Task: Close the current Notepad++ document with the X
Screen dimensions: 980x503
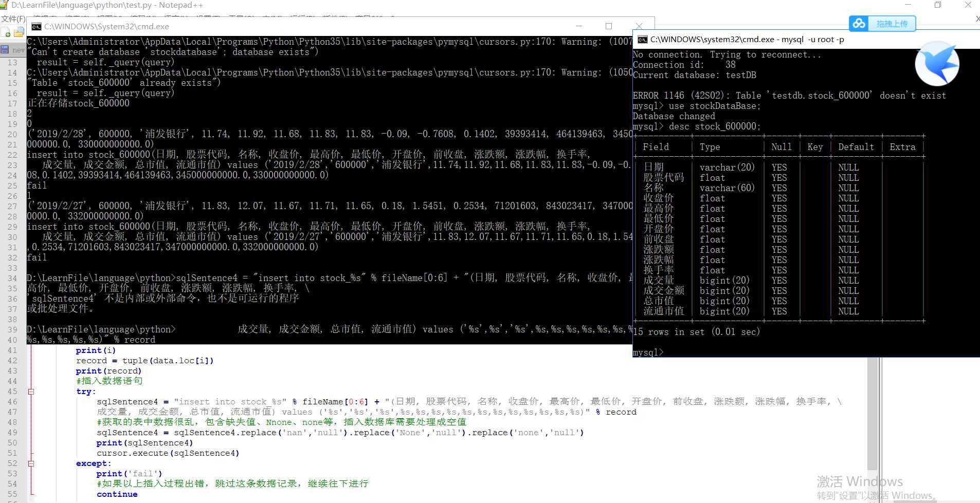Action: tap(977, 18)
